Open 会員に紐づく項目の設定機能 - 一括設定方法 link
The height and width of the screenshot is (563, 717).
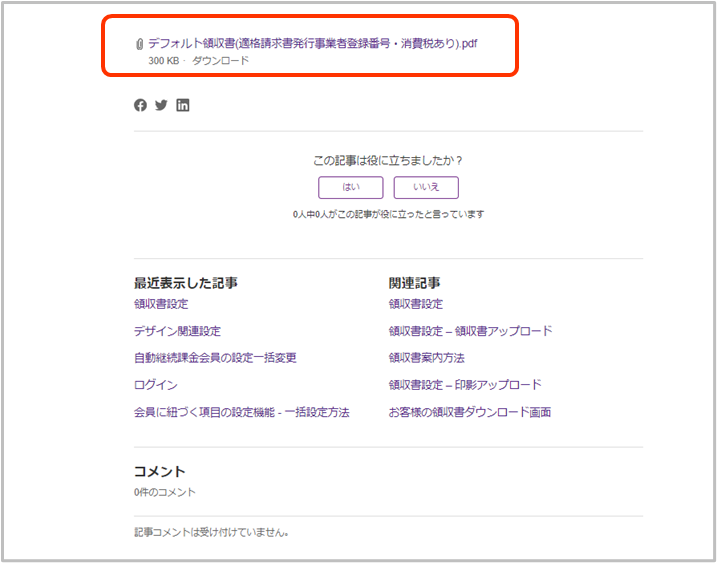[x=241, y=412]
